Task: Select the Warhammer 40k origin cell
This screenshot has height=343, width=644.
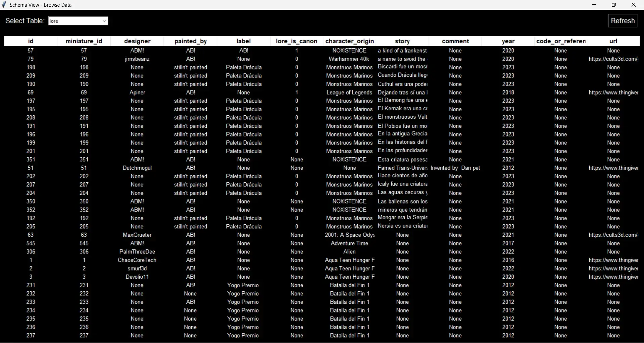Action: click(x=349, y=59)
